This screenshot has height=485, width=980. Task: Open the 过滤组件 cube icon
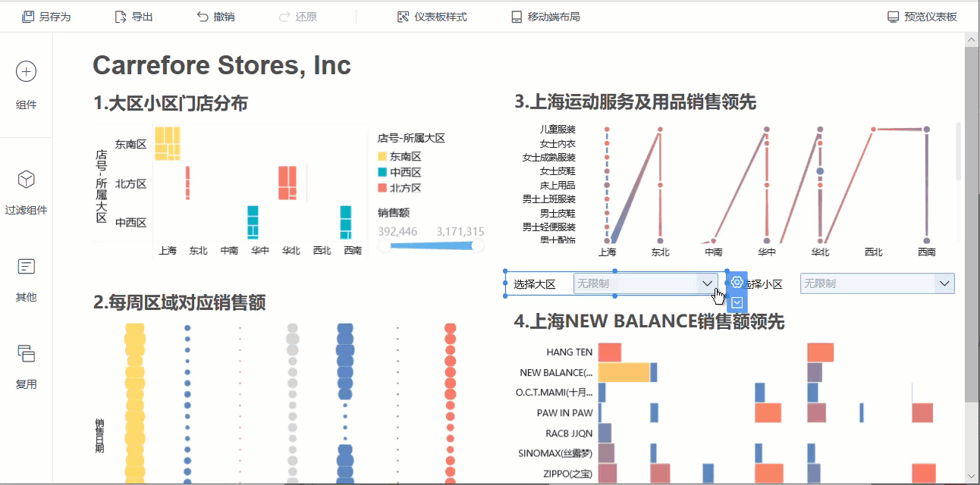click(27, 180)
